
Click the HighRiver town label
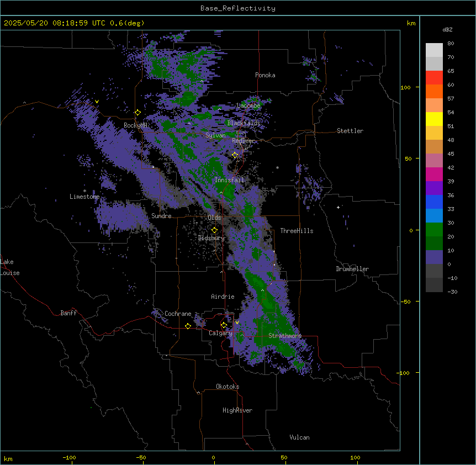point(237,410)
